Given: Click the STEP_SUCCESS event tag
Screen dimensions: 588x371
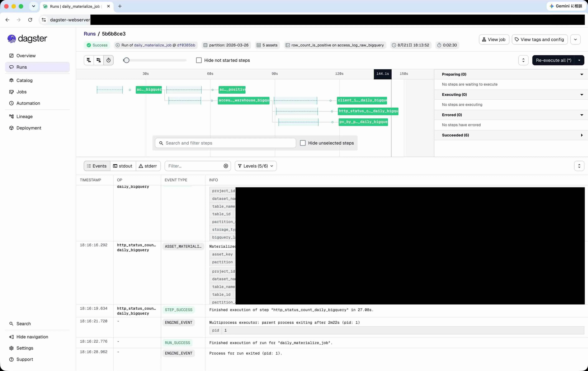Looking at the screenshot, I should tap(178, 310).
